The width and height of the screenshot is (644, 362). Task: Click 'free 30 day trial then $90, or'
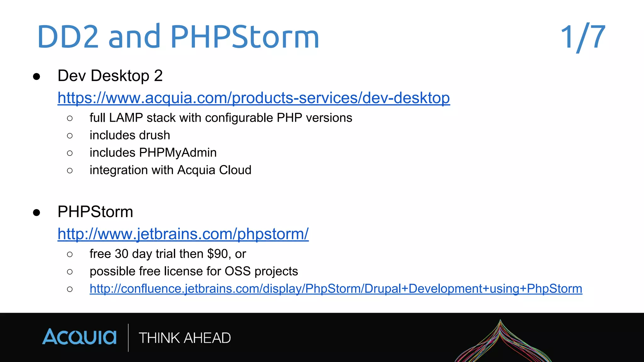(168, 254)
